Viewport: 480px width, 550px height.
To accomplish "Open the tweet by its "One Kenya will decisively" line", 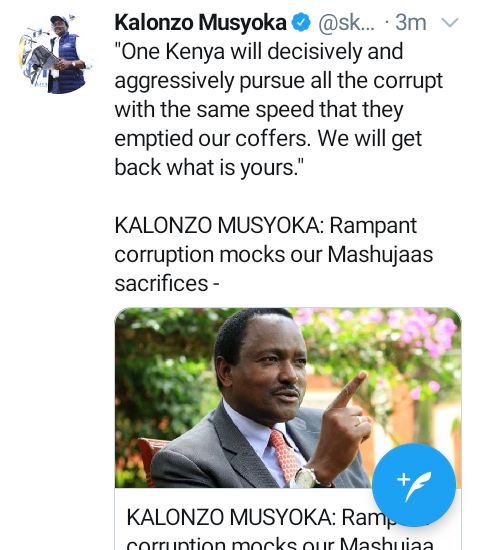I will 259,52.
